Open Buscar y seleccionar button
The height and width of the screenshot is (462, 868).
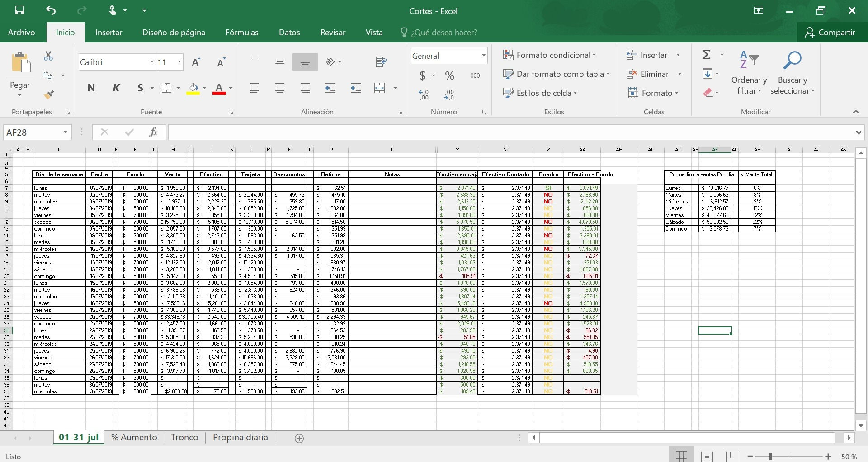pyautogui.click(x=792, y=73)
